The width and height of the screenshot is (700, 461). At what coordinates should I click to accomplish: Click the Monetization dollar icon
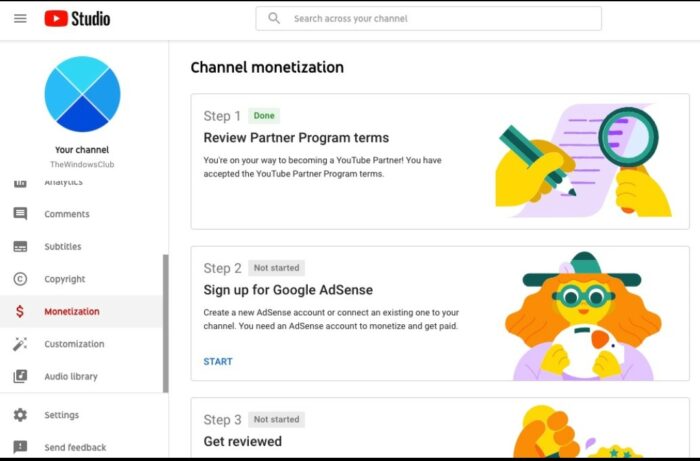coord(20,311)
